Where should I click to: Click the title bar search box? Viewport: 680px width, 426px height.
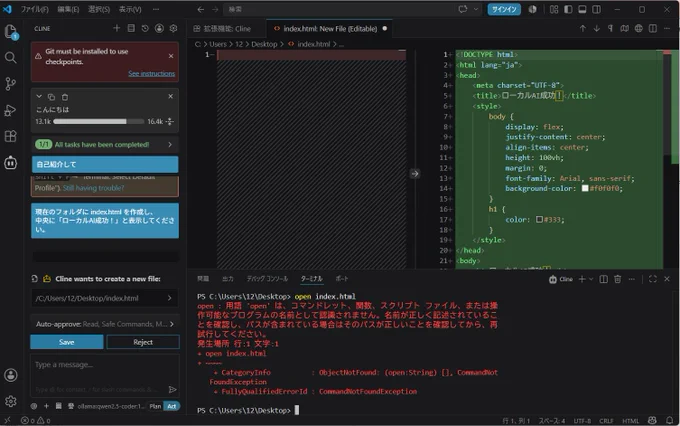(340, 9)
